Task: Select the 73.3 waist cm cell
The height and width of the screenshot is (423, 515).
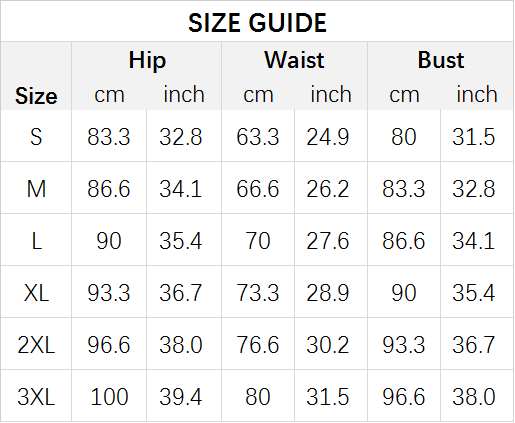Action: [x=258, y=293]
